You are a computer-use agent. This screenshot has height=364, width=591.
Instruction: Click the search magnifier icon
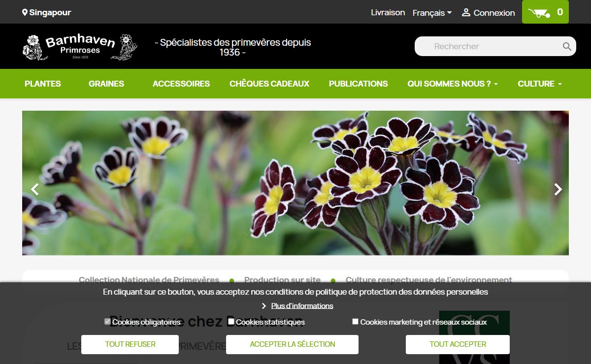pyautogui.click(x=567, y=46)
